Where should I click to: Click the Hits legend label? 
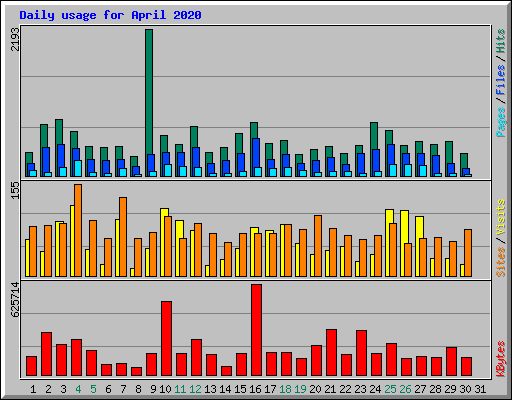click(x=501, y=41)
